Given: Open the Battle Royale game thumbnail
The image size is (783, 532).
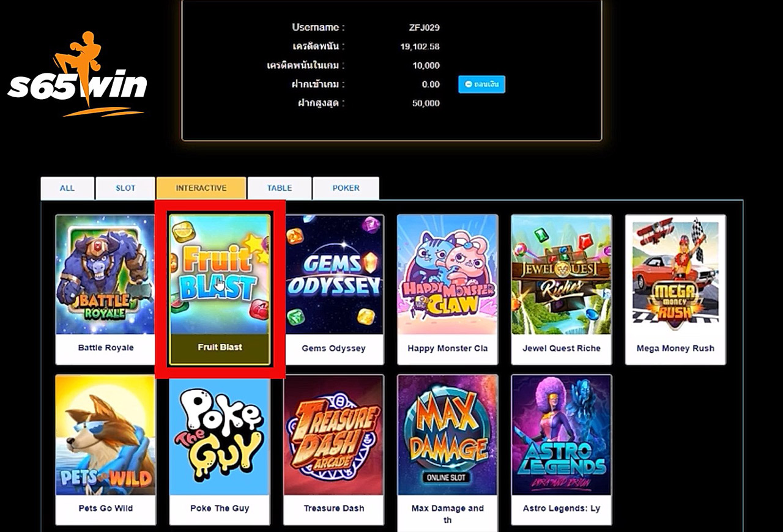Looking at the screenshot, I should coord(105,275).
